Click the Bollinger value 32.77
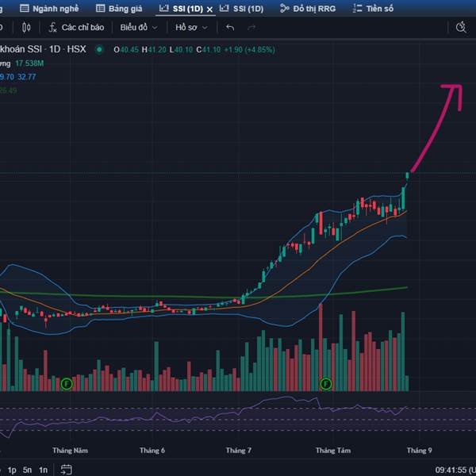The image size is (476, 476). 27,77
